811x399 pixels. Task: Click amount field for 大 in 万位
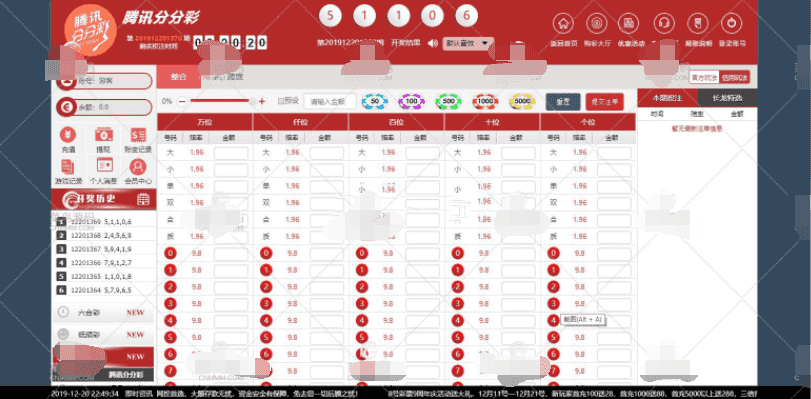(231, 153)
